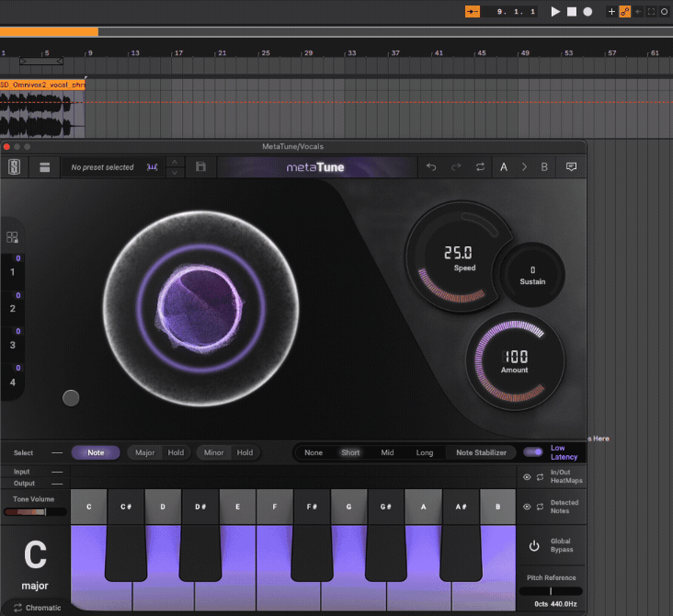Toggle Detected Notes eye visibility

[x=527, y=507]
